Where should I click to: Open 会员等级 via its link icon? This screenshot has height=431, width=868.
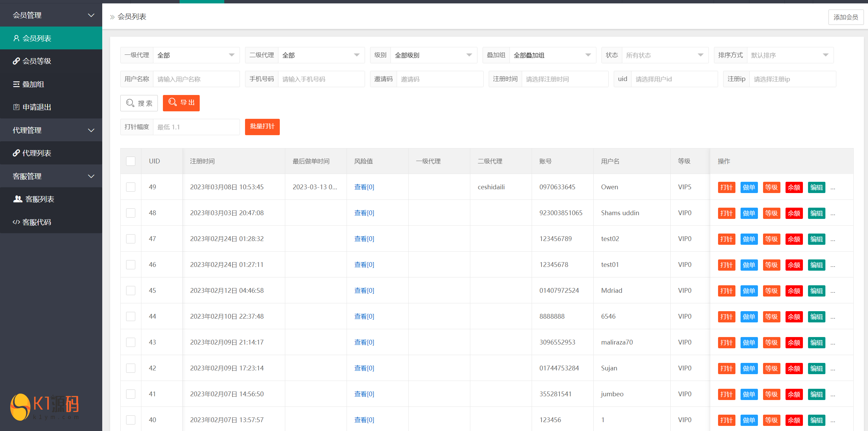(x=16, y=61)
